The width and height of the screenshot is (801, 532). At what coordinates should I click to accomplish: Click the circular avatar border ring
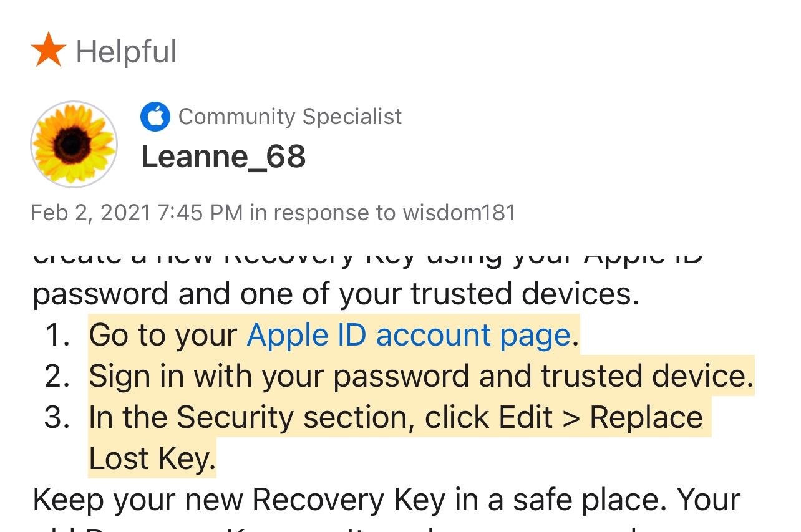pos(73,102)
